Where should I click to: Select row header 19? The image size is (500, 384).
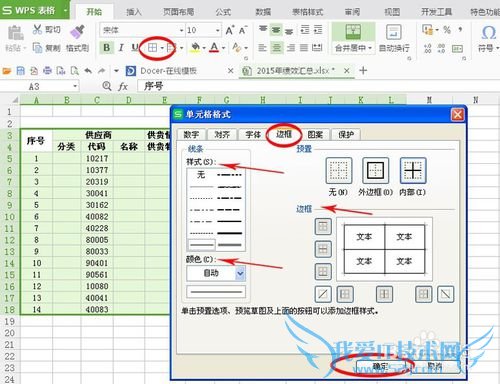(x=10, y=321)
